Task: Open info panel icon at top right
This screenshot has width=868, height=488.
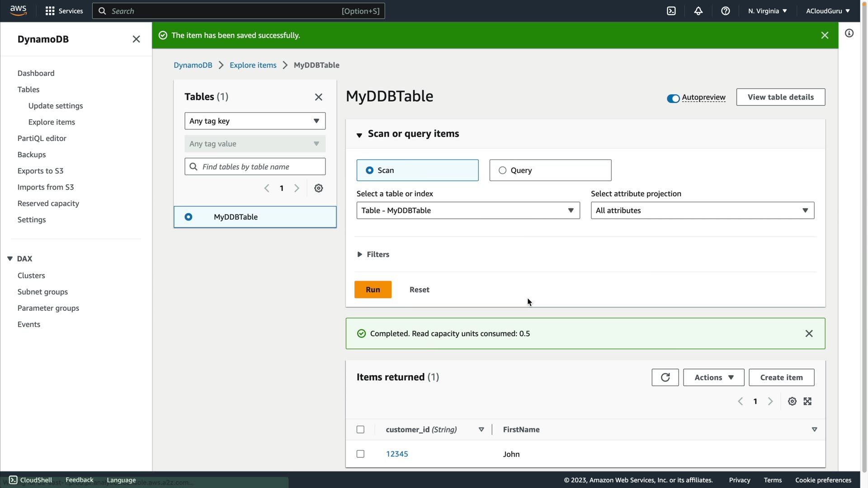Action: (x=849, y=33)
